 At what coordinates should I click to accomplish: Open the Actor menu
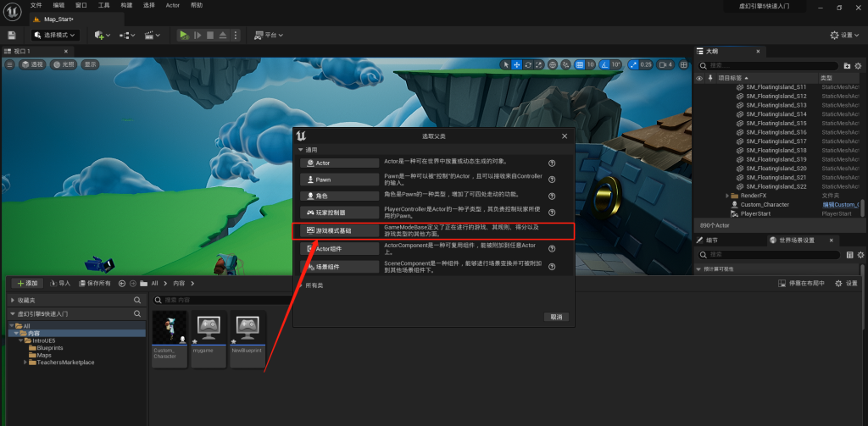[x=173, y=5]
